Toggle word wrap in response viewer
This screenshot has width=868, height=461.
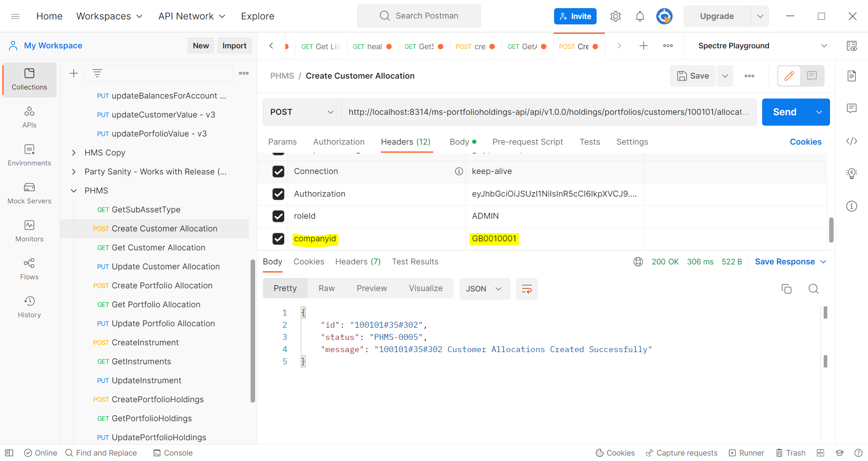click(527, 289)
